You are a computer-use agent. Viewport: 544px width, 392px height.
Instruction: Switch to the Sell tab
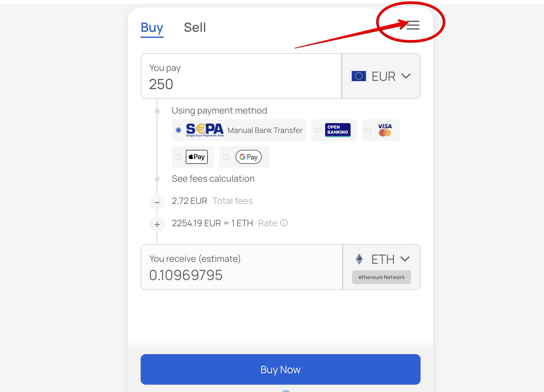[195, 27]
